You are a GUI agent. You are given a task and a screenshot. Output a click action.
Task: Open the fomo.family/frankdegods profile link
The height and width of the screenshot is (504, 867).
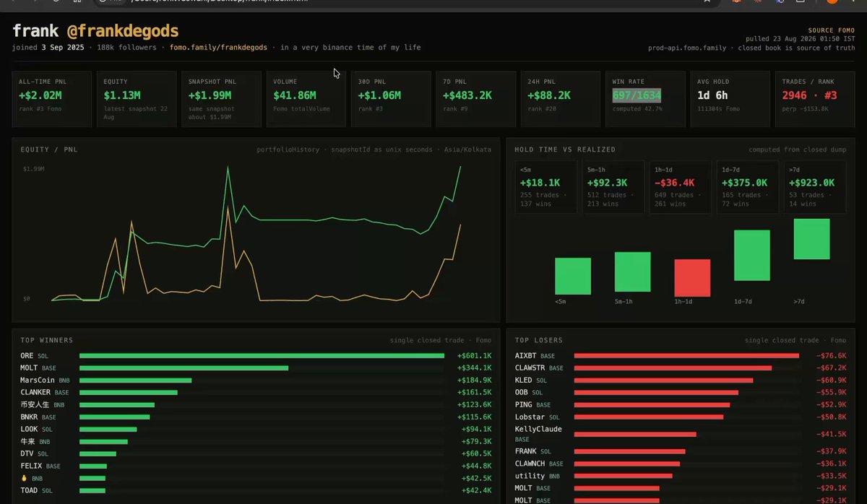(x=218, y=48)
